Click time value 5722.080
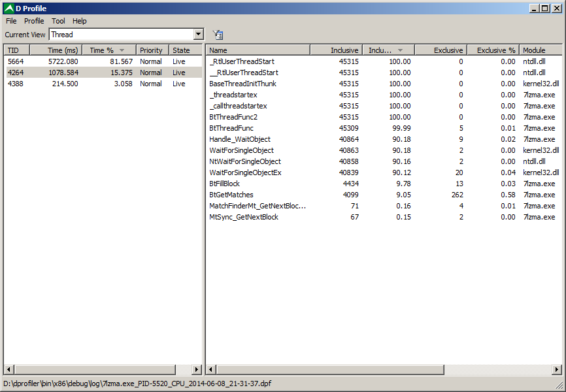 pos(63,61)
